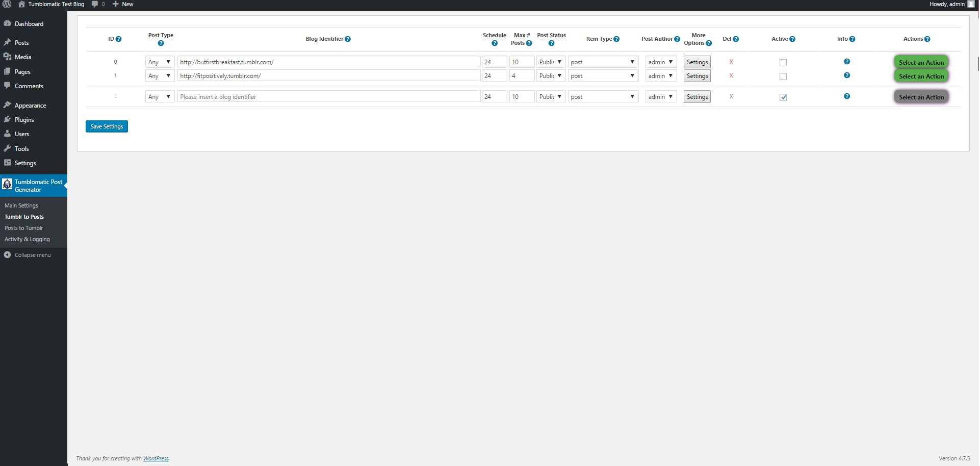Open the comments bubble icon in admin bar
Screen dimensions: 980x466
click(95, 4)
